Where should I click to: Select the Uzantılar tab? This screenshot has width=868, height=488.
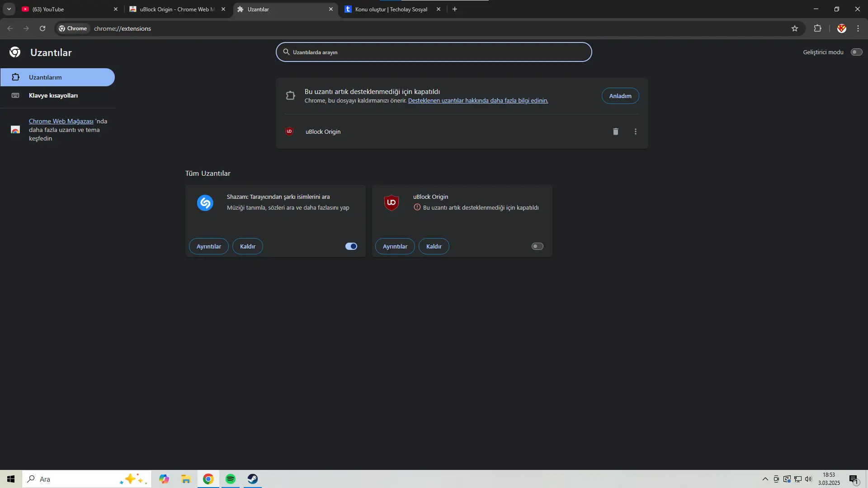click(285, 9)
